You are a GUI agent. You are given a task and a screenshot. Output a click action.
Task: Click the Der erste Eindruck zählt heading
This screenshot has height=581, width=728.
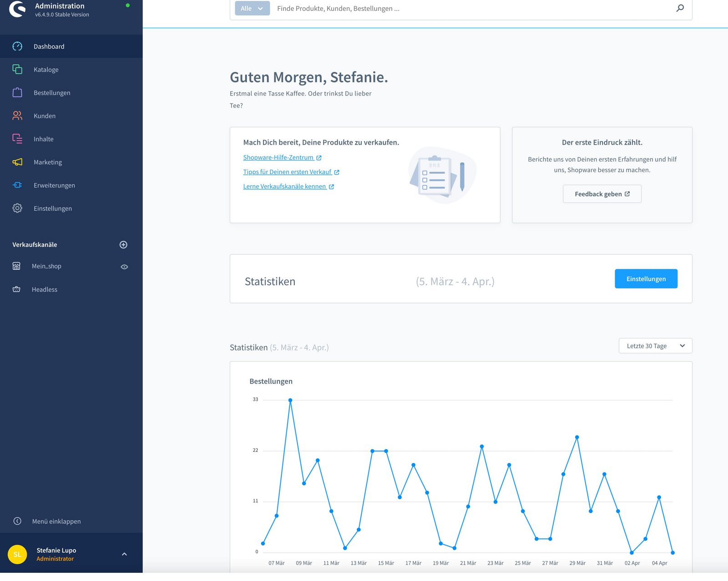(x=602, y=142)
